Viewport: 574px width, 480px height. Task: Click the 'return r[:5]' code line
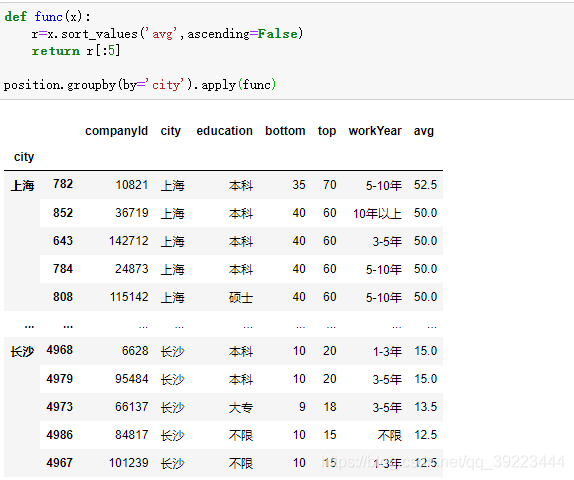[76, 51]
